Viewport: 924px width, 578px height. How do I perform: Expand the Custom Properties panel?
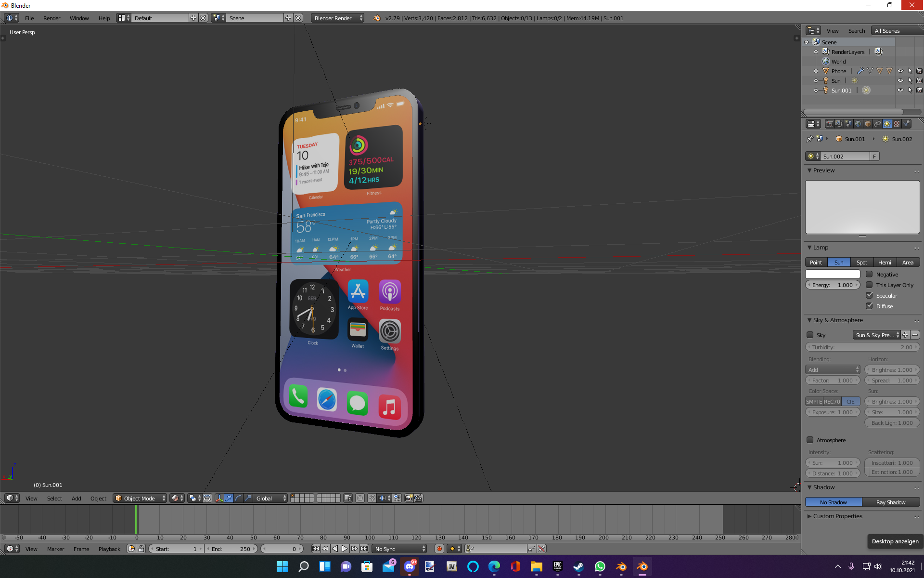pos(837,516)
